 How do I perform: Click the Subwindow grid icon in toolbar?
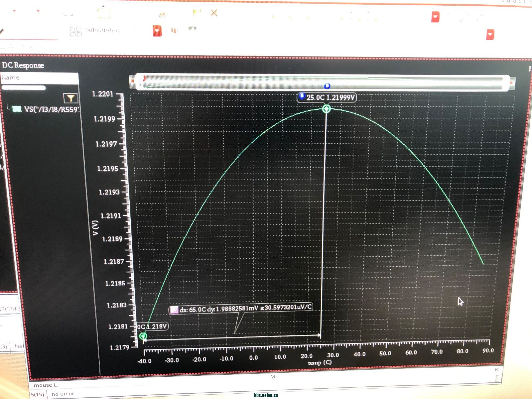coord(76,30)
